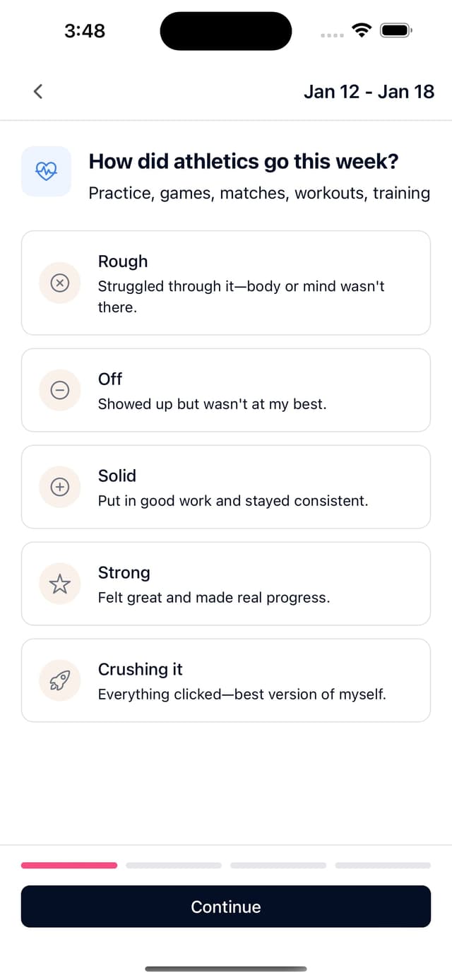The height and width of the screenshot is (980, 452).
Task: Open the Jan 12 - Jan 18 date range
Action: click(x=368, y=91)
